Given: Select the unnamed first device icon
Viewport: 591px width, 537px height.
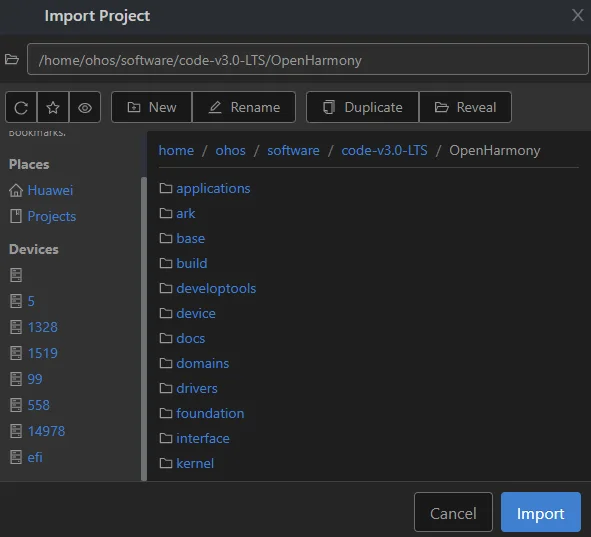Looking at the screenshot, I should (16, 275).
